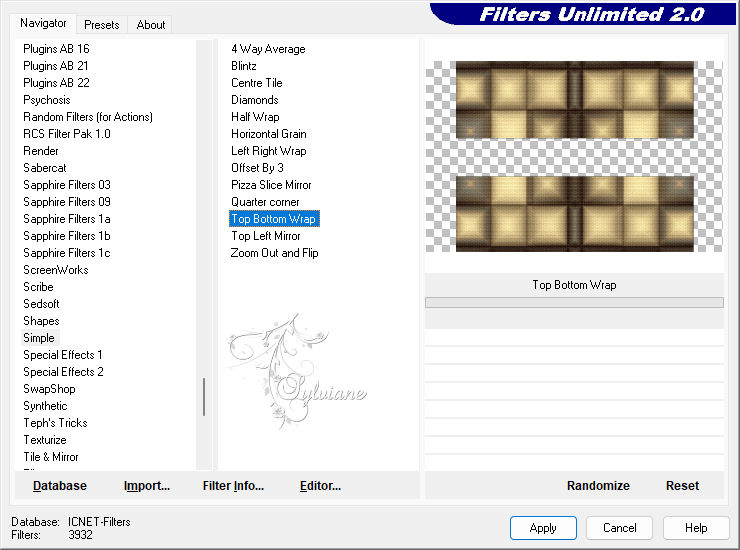Click the progress bar under Top Bottom Wrap
Screen dimensions: 740x550
[574, 302]
